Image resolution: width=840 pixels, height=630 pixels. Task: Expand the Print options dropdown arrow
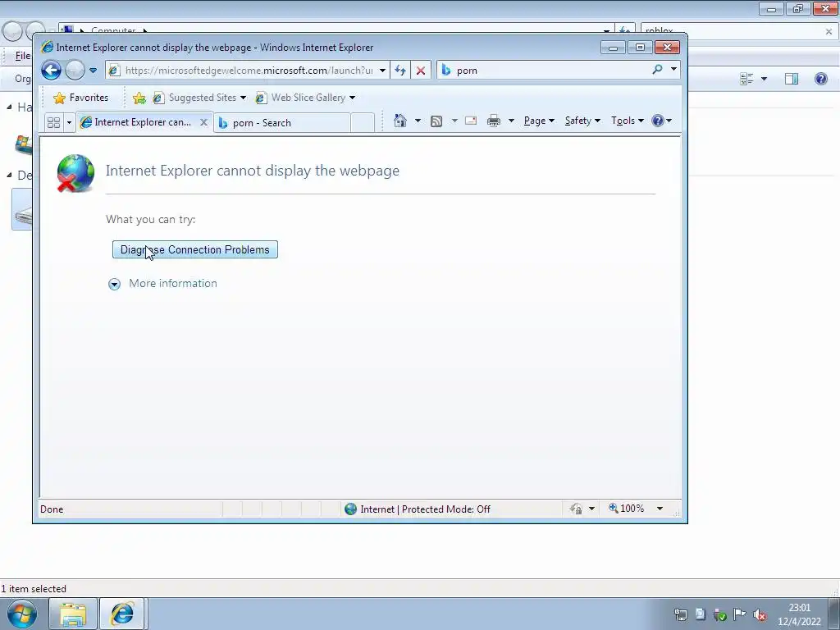point(511,121)
